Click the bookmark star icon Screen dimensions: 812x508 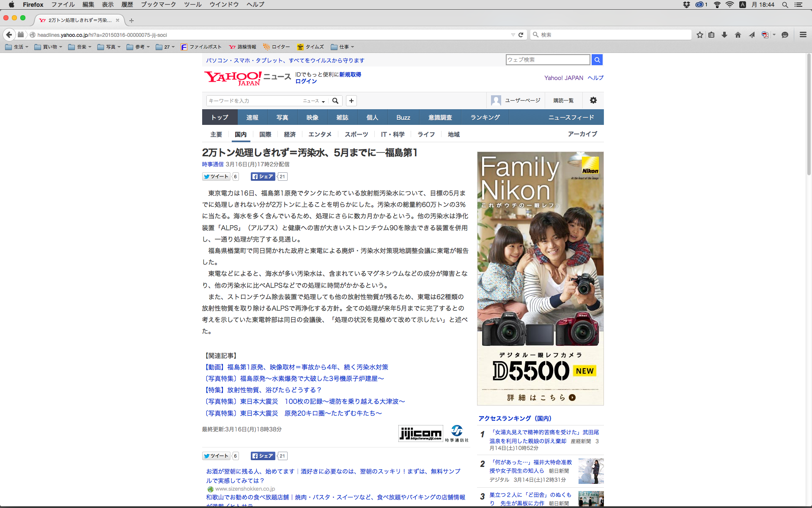click(700, 35)
